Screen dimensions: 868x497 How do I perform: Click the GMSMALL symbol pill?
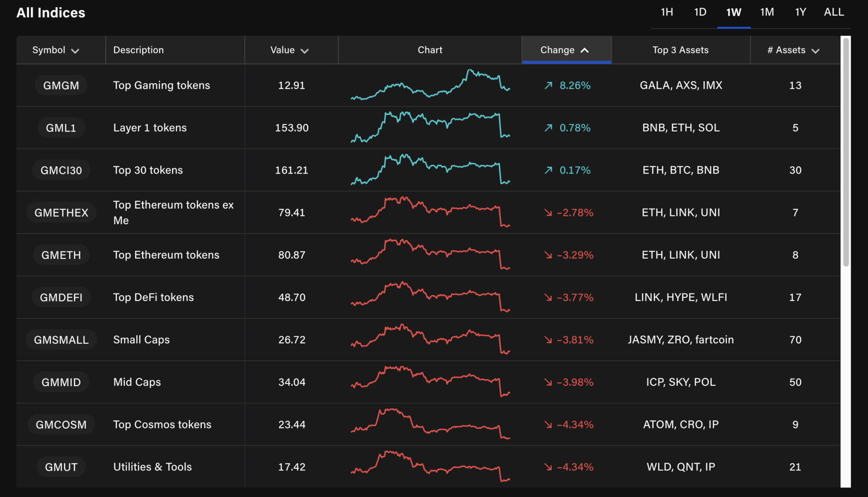[x=61, y=340]
